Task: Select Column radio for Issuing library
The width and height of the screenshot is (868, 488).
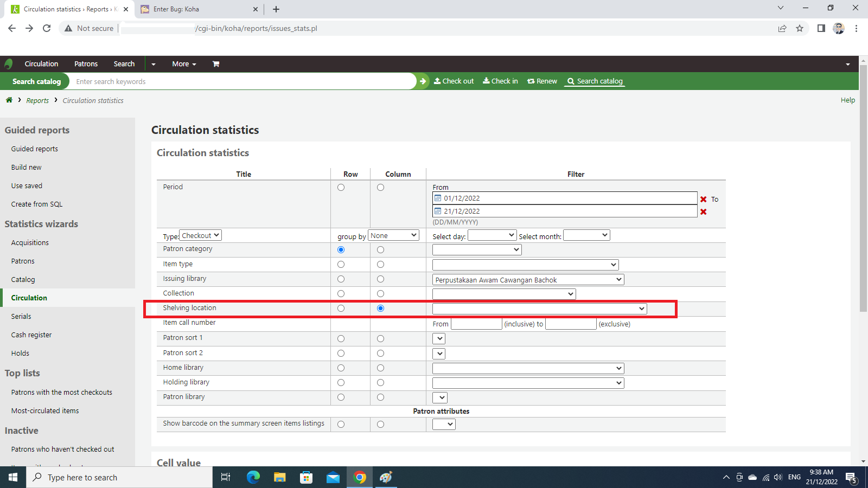Action: 380,279
